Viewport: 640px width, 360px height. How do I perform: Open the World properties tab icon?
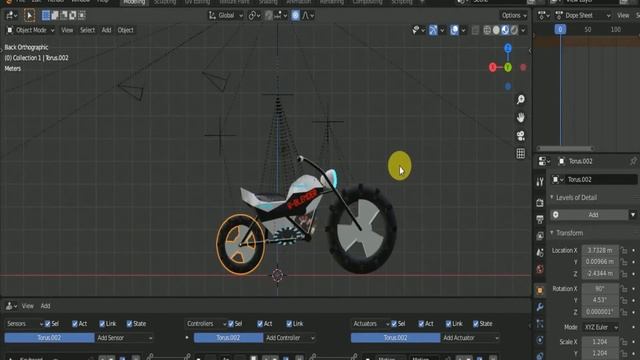540,269
